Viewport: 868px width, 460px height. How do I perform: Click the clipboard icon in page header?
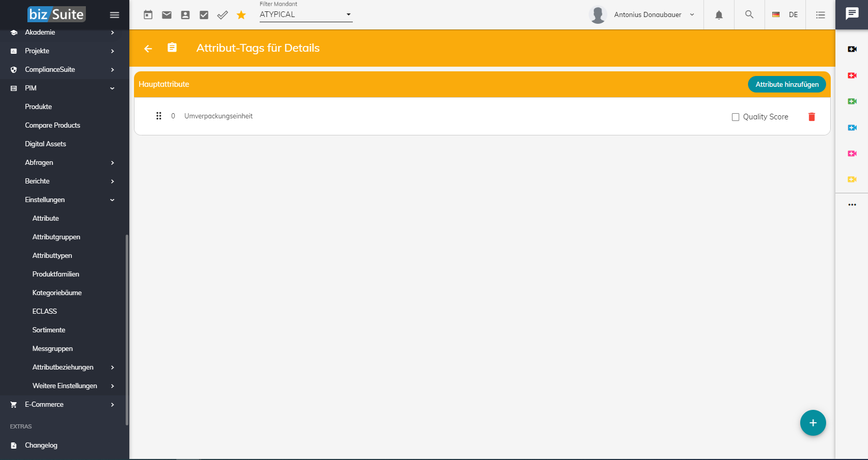(172, 48)
